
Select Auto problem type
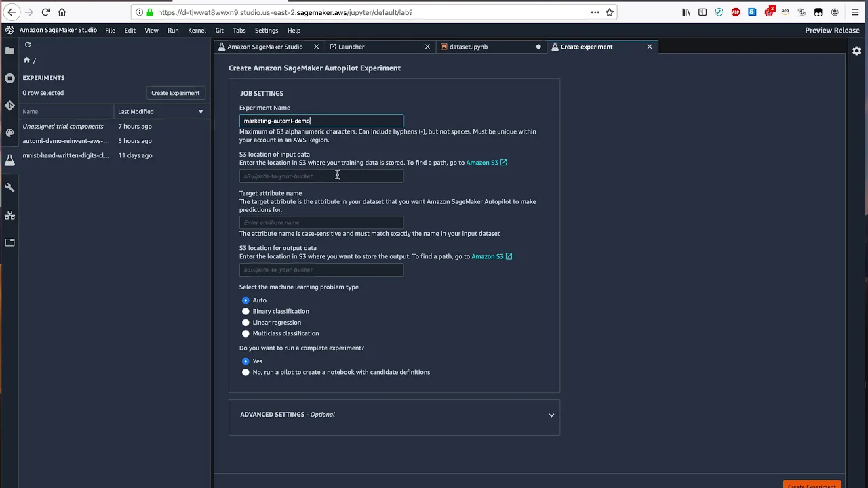245,300
